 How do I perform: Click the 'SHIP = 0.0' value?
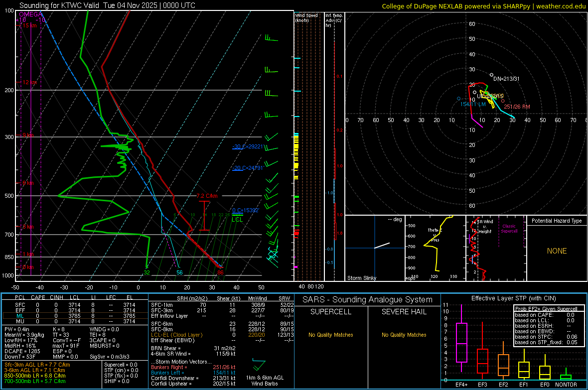click(117, 381)
